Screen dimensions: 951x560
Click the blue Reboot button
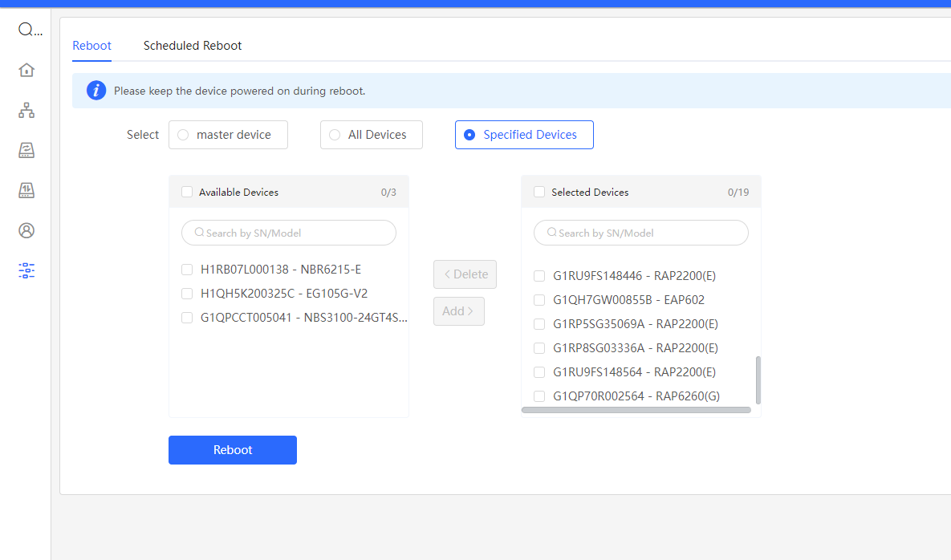coord(232,450)
